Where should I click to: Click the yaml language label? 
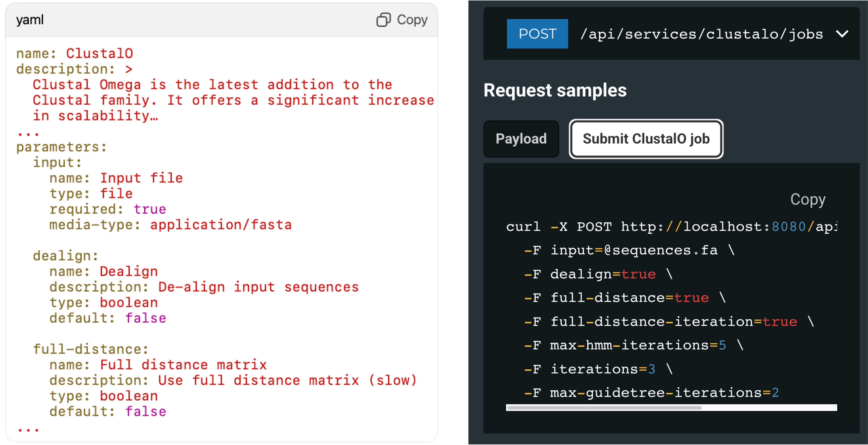click(30, 20)
